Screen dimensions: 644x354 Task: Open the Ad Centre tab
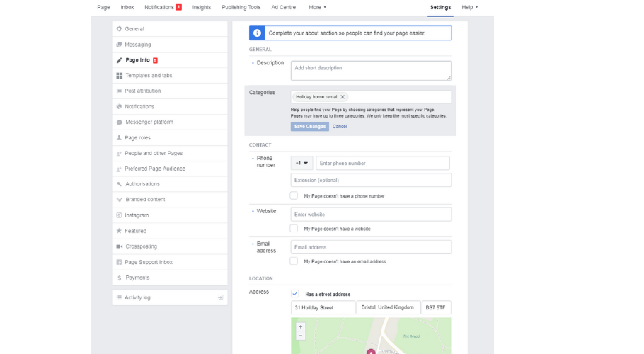(283, 7)
